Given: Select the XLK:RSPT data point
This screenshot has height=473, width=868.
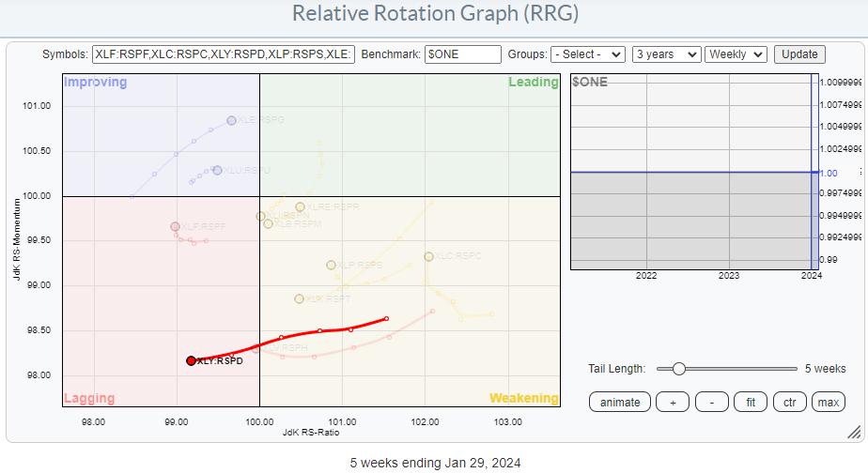Looking at the screenshot, I should [x=299, y=298].
